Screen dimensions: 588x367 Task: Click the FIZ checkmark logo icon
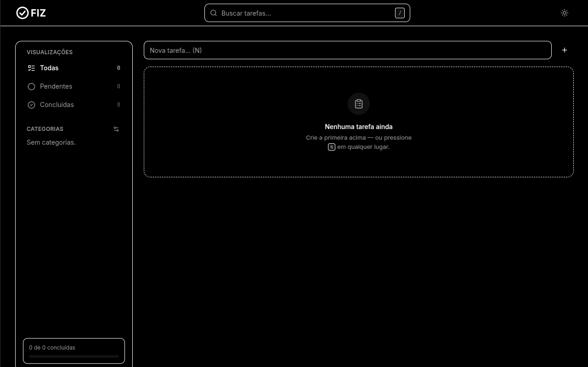click(x=22, y=13)
